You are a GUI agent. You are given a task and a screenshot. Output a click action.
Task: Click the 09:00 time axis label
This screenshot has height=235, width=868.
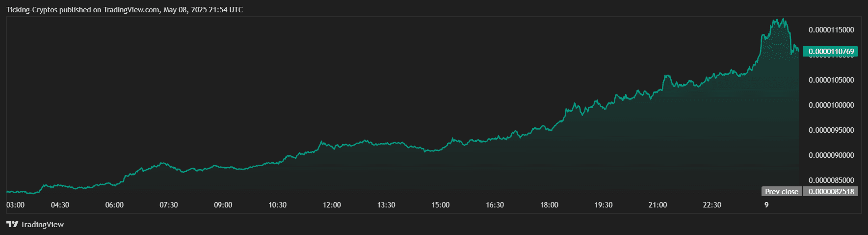pos(223,205)
